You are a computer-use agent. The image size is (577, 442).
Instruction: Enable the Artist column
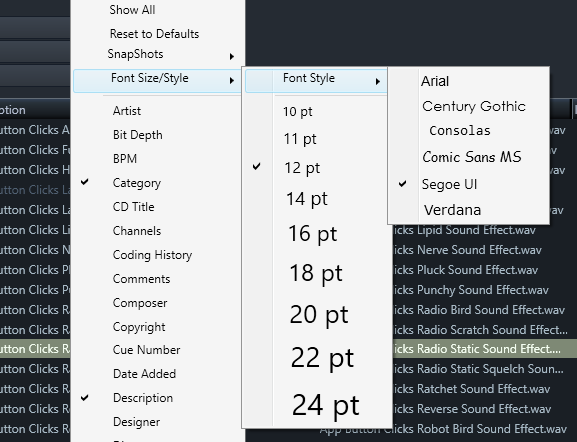pyautogui.click(x=127, y=111)
